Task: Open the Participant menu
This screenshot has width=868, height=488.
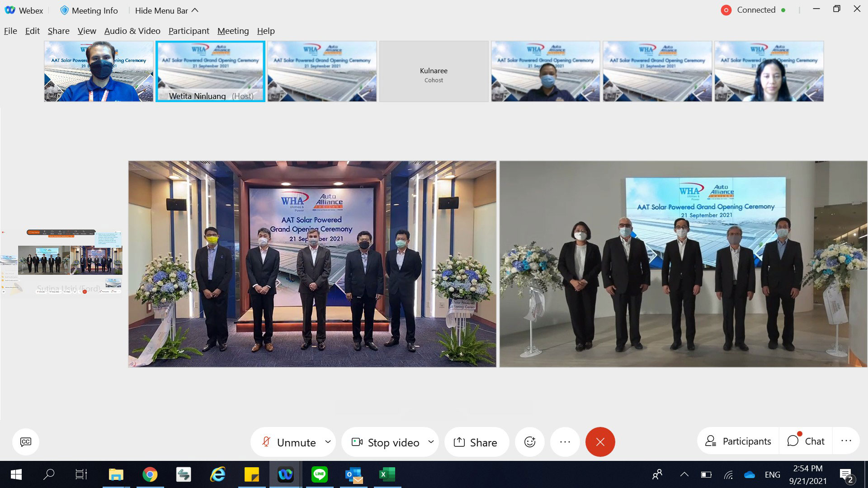Action: pos(189,31)
